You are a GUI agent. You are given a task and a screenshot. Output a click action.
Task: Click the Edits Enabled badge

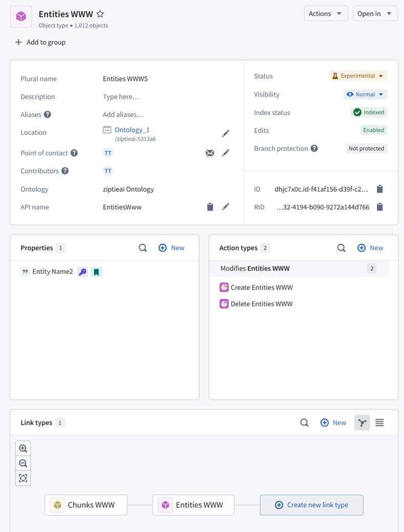373,130
